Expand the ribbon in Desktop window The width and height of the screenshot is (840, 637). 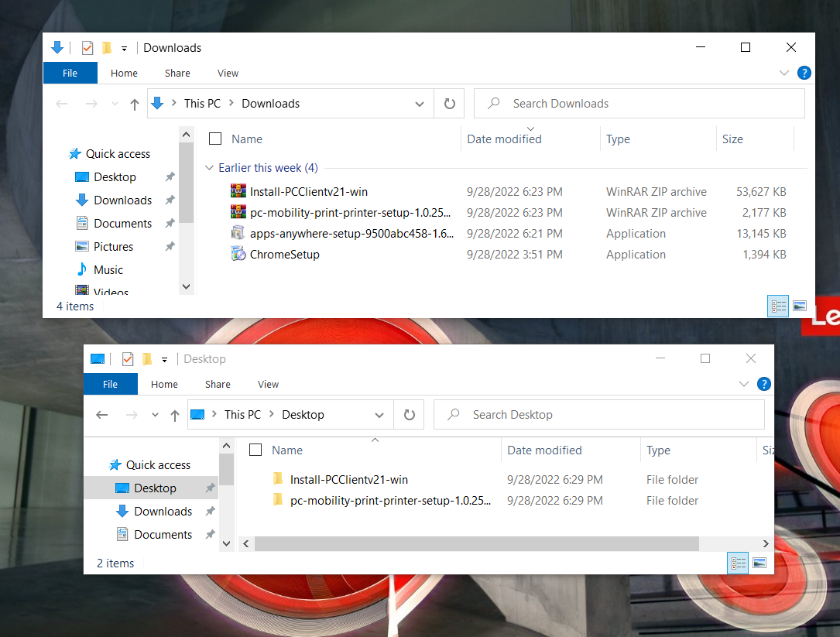[743, 384]
